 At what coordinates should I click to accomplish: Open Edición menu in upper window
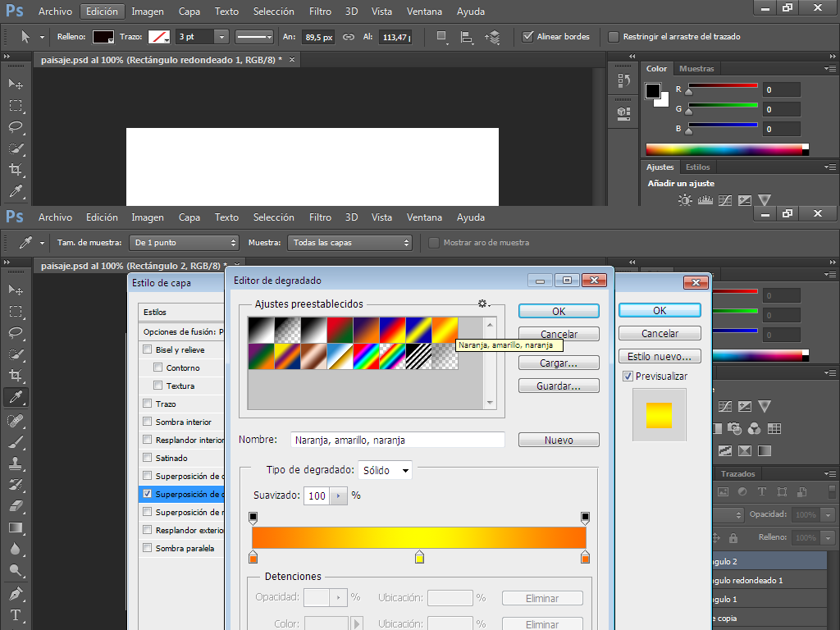coord(102,11)
